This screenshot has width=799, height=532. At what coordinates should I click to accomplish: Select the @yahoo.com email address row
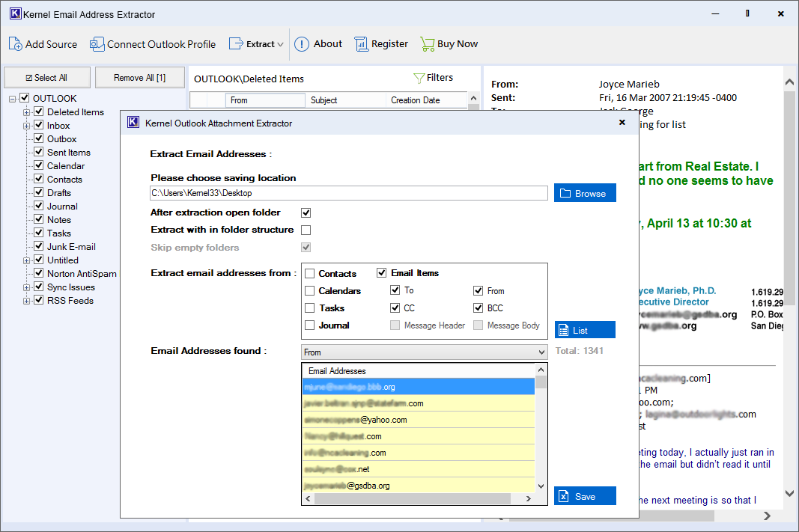click(x=419, y=420)
